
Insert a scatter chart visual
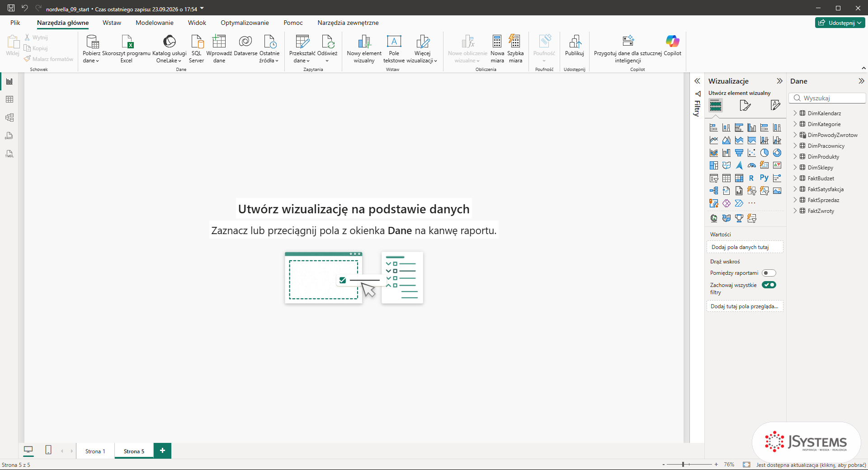(752, 153)
